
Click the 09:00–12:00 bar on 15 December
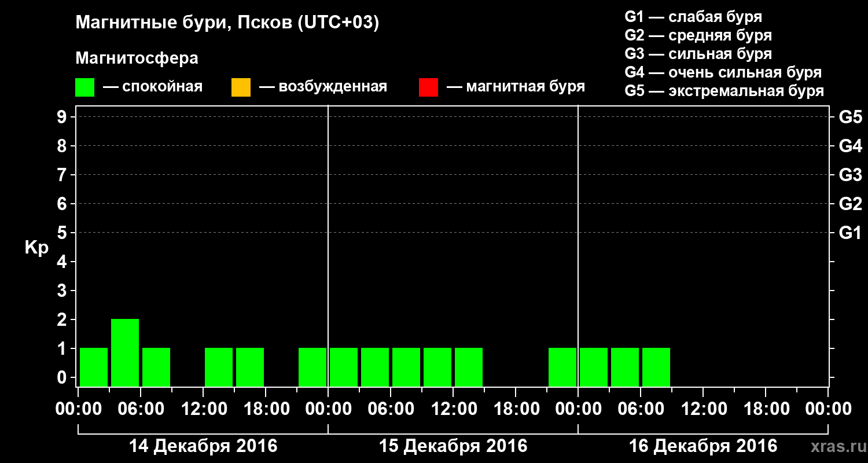coord(437,367)
